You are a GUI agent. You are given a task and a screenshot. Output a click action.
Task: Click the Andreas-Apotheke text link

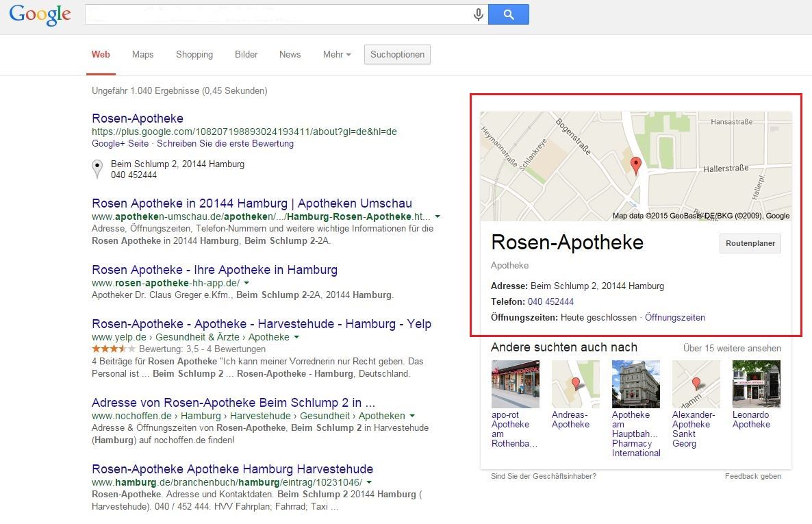point(571,420)
